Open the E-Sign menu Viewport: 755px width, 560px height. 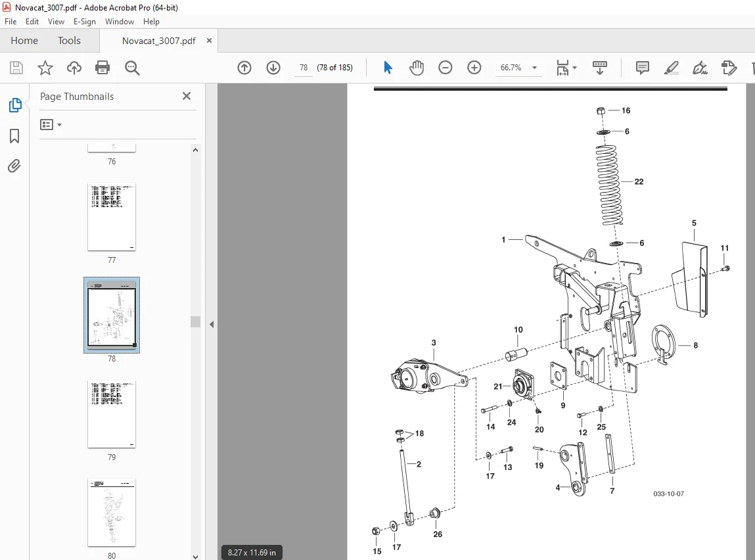(85, 22)
